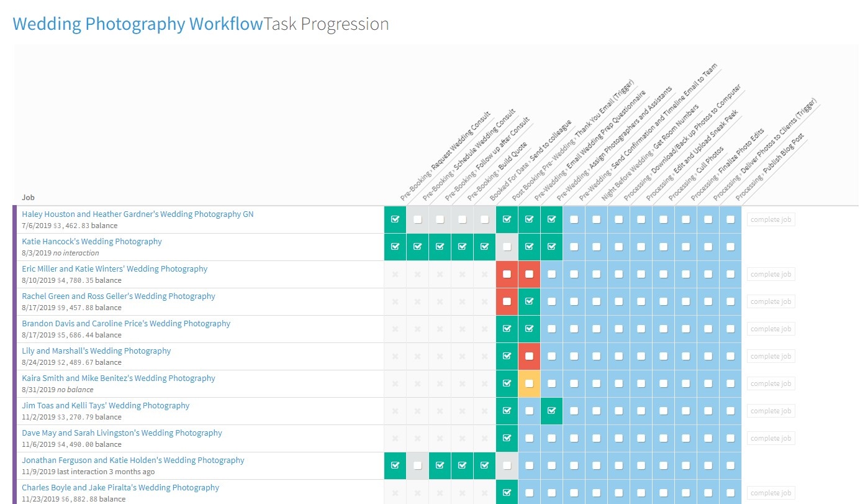
Task: Tick Thank You Email for Eric Miller job
Action: tap(507, 274)
